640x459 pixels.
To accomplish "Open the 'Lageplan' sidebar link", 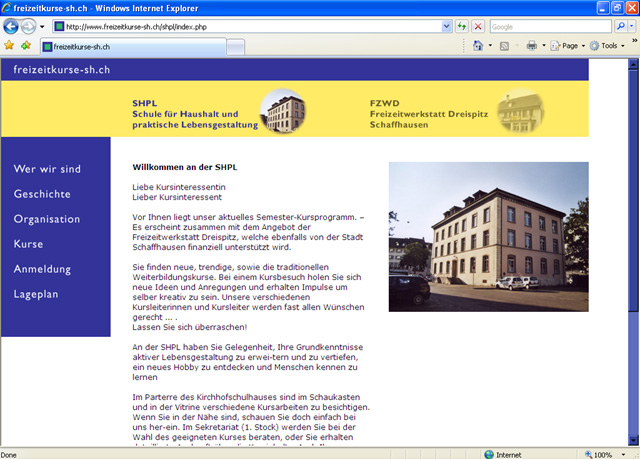I will [38, 294].
